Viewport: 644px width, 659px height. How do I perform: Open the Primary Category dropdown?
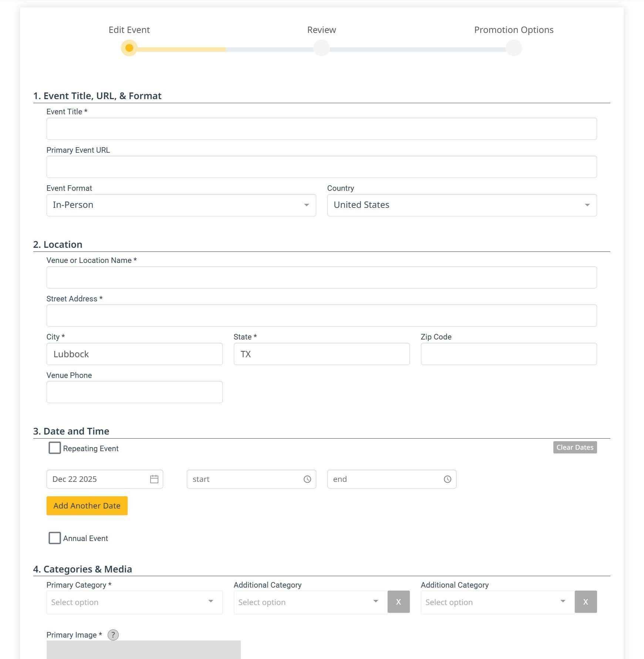134,602
